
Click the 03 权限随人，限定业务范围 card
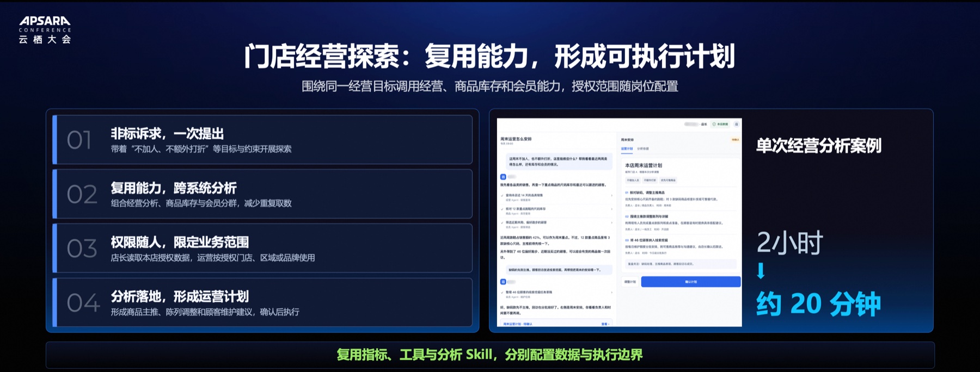point(262,248)
